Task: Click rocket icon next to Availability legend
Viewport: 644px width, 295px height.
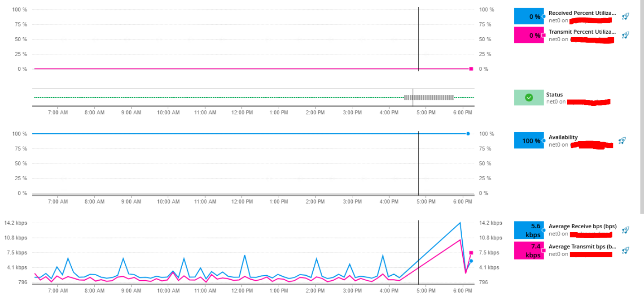Action: (x=622, y=140)
